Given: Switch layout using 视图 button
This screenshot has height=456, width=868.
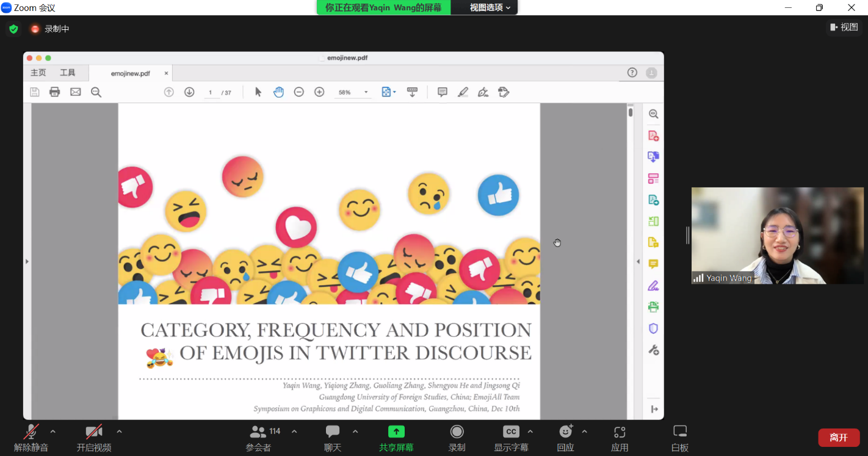Looking at the screenshot, I should coord(844,27).
